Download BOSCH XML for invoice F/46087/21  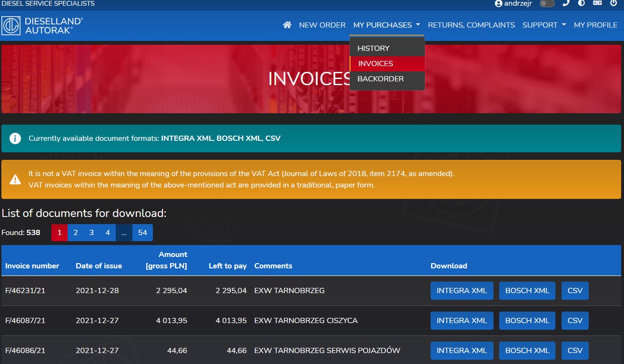(x=527, y=321)
